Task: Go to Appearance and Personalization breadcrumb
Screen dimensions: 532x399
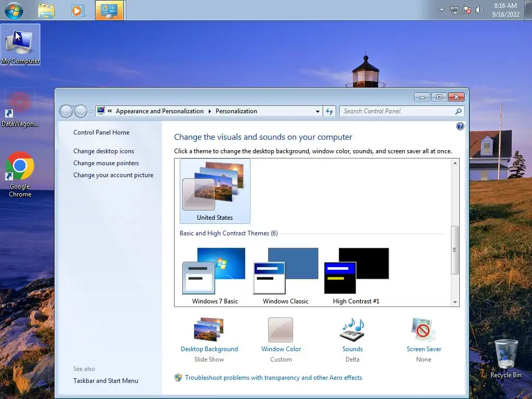Action: click(x=159, y=111)
